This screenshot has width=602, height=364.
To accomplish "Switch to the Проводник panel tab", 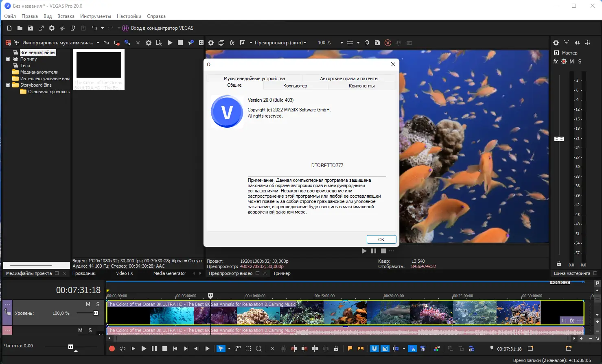I will point(84,273).
